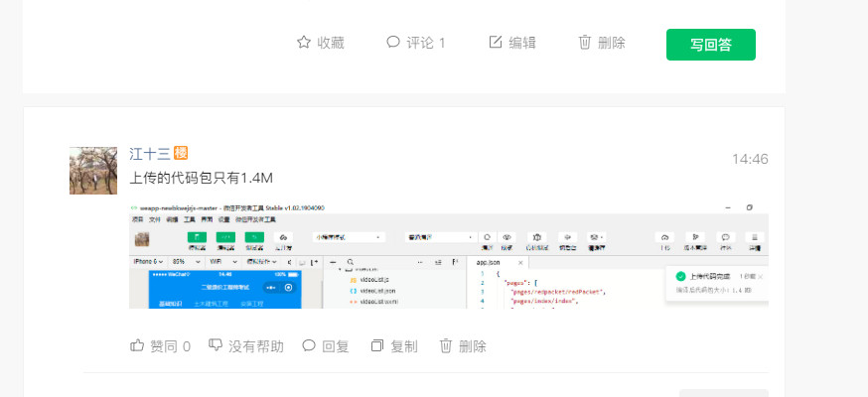
Task: Open the 江十三 username link
Action: [x=149, y=153]
